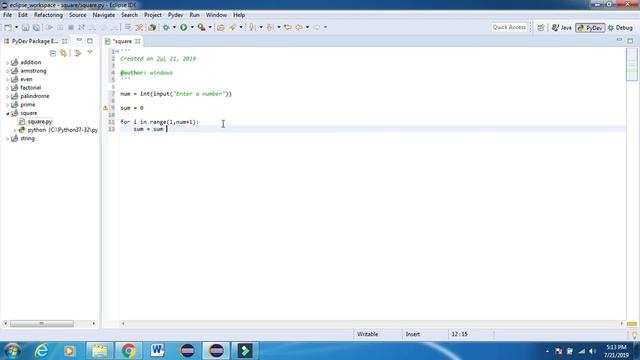This screenshot has width=640, height=360.
Task: Expand the python interpreter node
Action: (15, 130)
